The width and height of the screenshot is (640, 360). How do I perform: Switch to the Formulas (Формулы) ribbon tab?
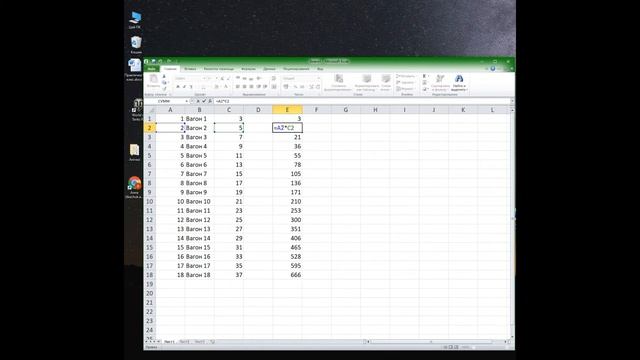[248, 69]
